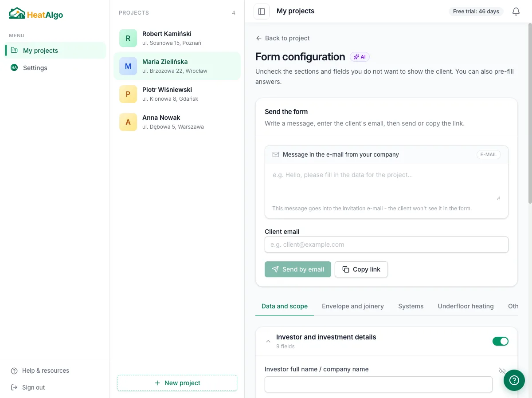
Task: Click the M avatar of Maria Zielińska
Action: click(x=128, y=66)
